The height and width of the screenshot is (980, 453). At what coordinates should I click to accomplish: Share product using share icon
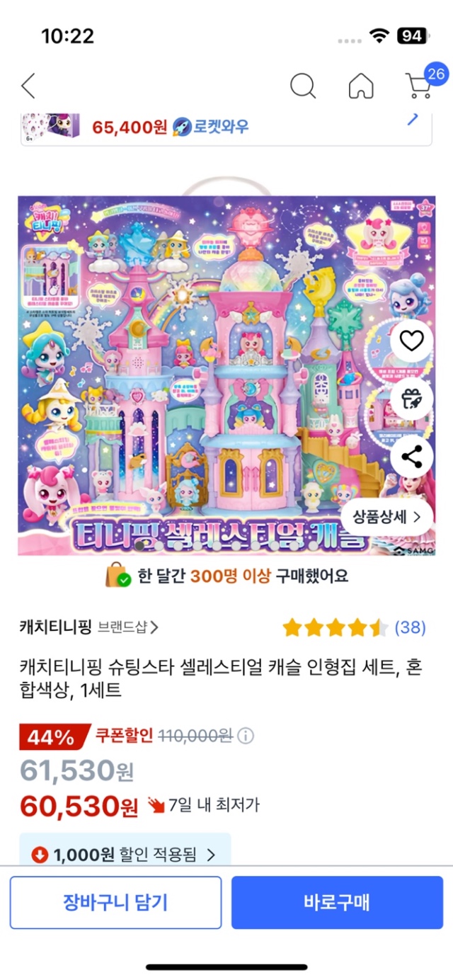[x=411, y=455]
